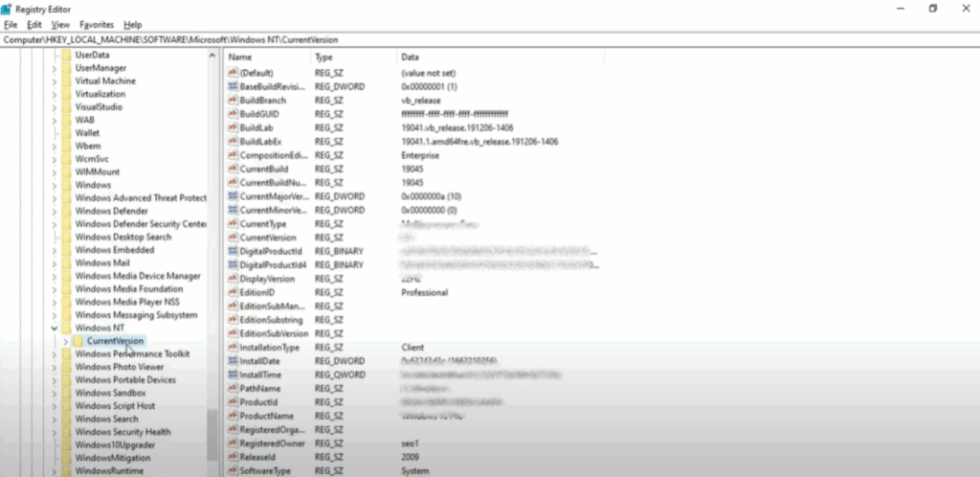Click the BuildGUID string value icon

click(234, 114)
